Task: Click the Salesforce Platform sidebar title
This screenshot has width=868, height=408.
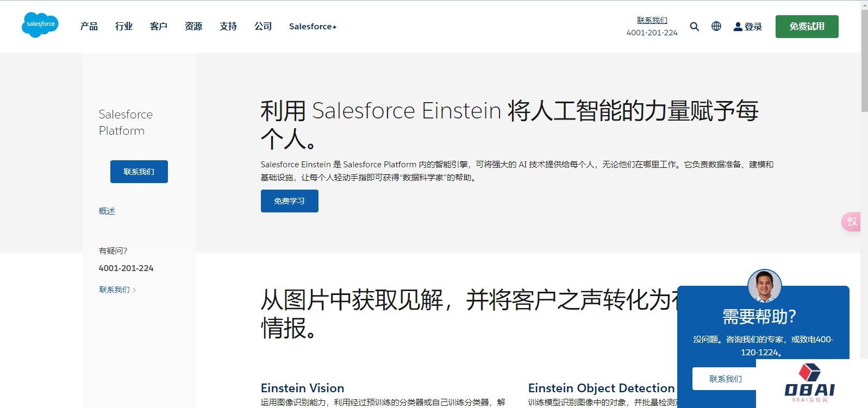Action: click(x=126, y=122)
